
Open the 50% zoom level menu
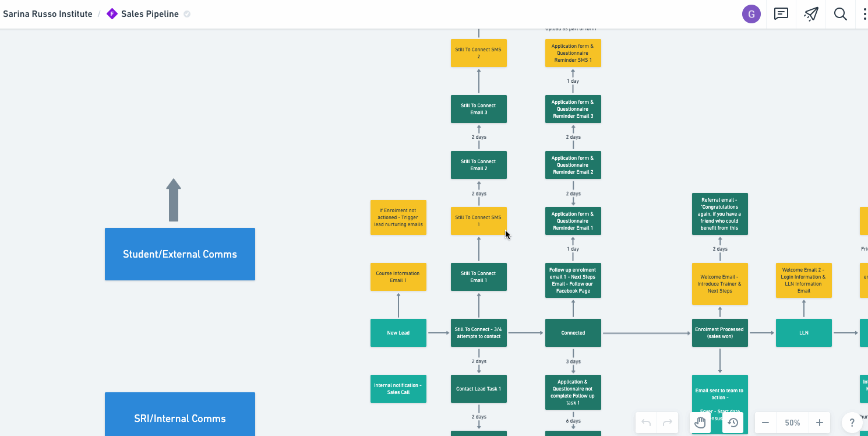792,423
